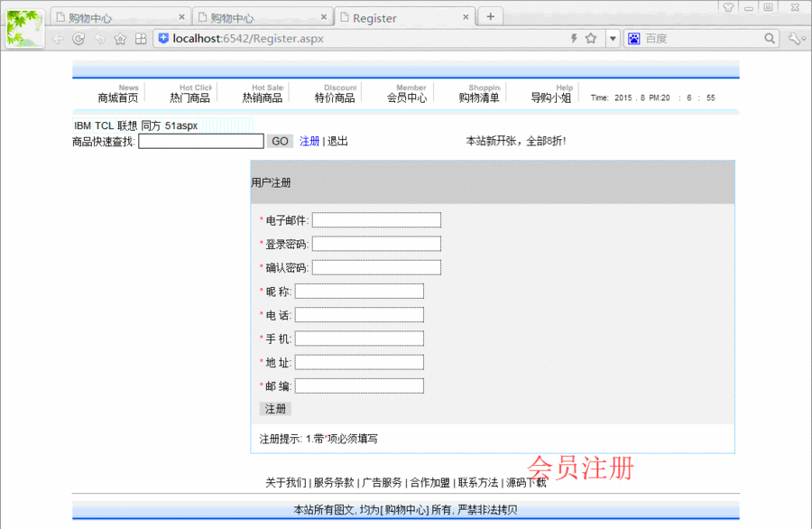Viewport: 812px width, 529px height.
Task: Submit the form with the 注册 button
Action: tap(274, 408)
